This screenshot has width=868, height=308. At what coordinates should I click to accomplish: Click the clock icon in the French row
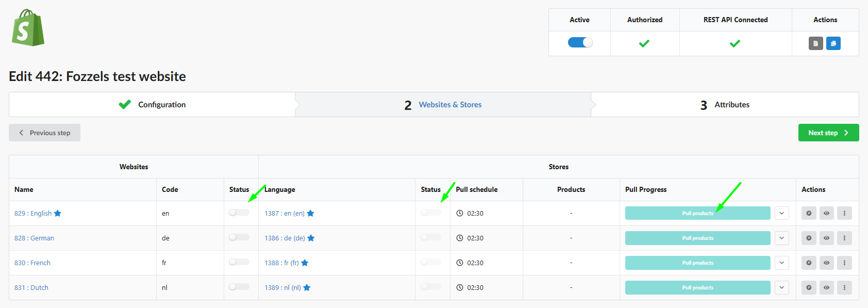coord(460,263)
